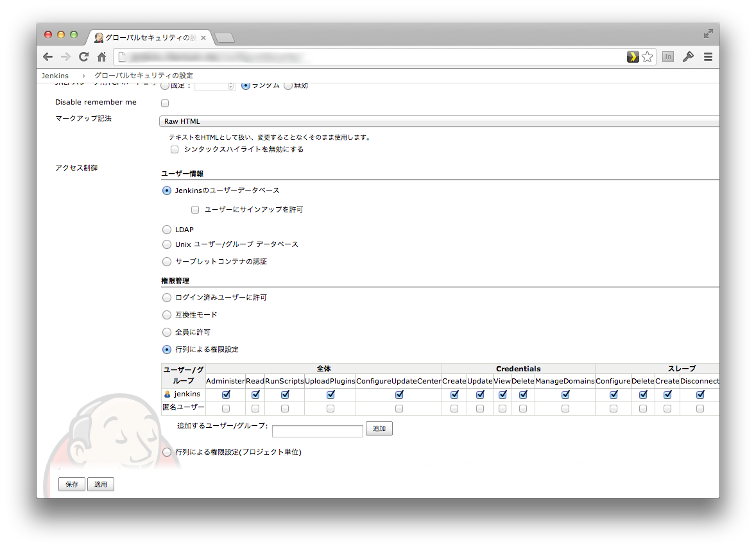The height and width of the screenshot is (549, 756).
Task: Click the ユーザー情報 section heading
Action: [182, 174]
